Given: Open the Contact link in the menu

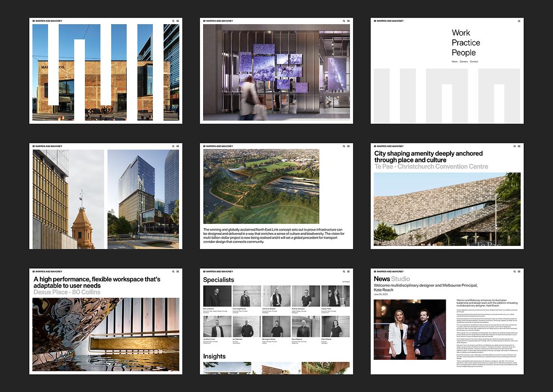Looking at the screenshot, I should [474, 62].
